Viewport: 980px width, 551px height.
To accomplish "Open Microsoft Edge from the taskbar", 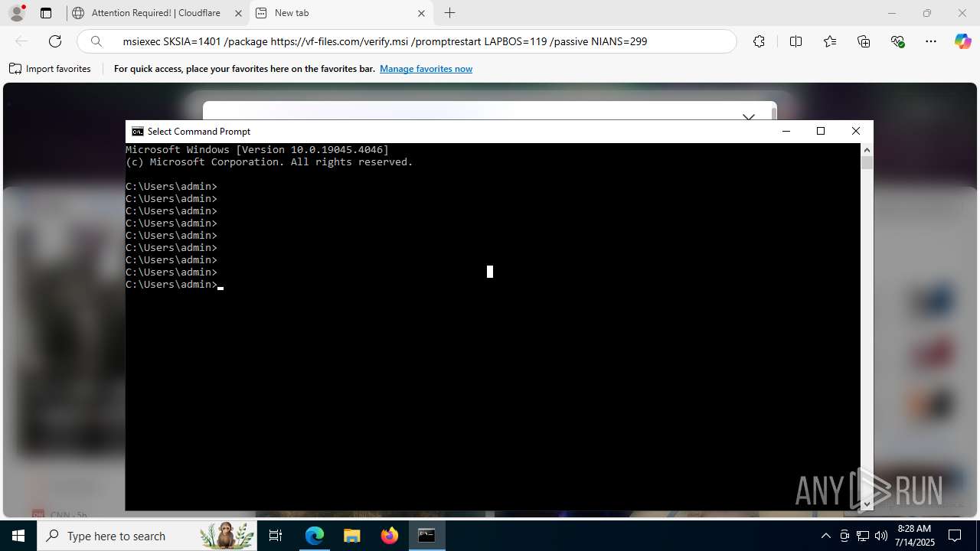I will click(315, 536).
